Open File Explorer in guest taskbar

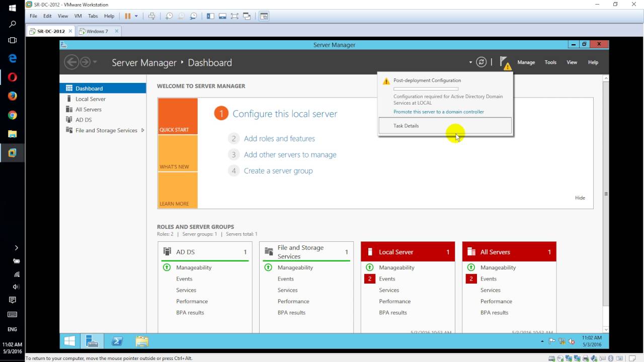click(142, 341)
